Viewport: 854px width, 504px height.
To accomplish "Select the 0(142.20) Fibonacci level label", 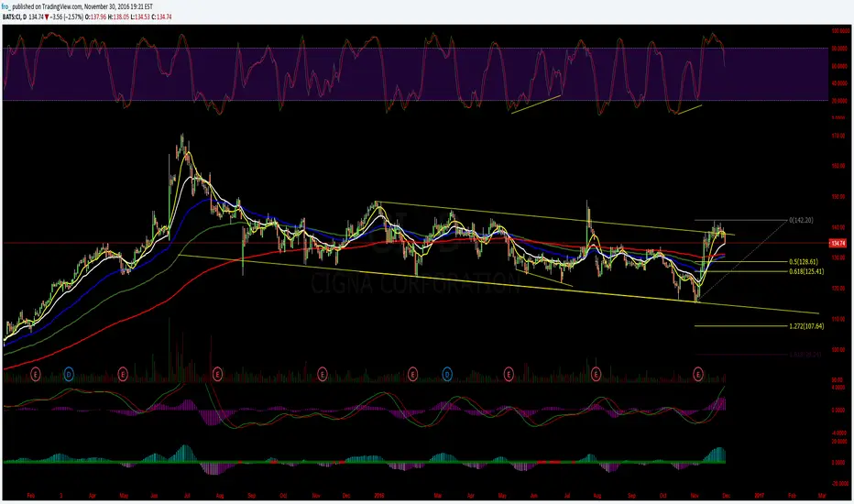I will pyautogui.click(x=801, y=220).
